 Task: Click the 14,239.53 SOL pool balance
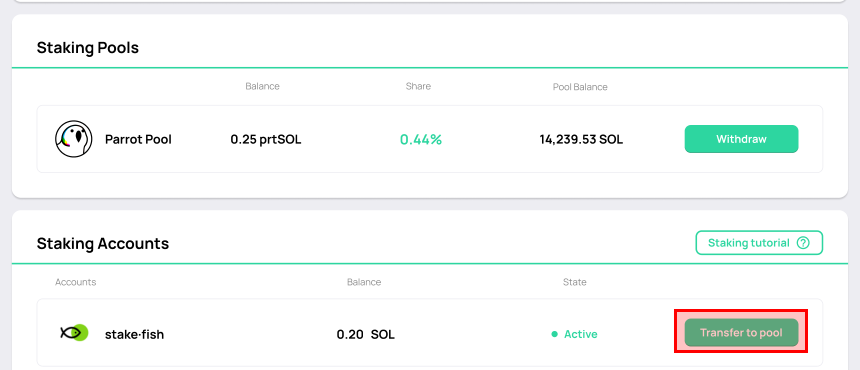click(x=581, y=140)
